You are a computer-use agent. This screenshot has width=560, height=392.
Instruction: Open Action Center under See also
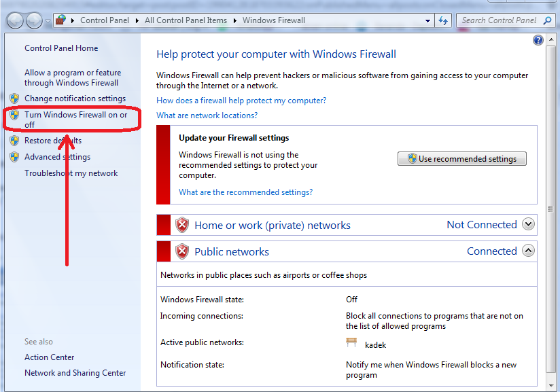50,357
